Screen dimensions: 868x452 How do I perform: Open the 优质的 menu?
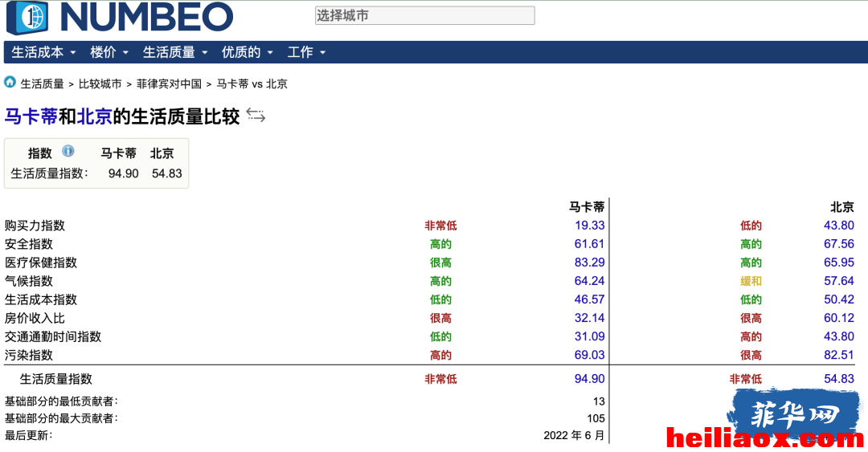(247, 52)
